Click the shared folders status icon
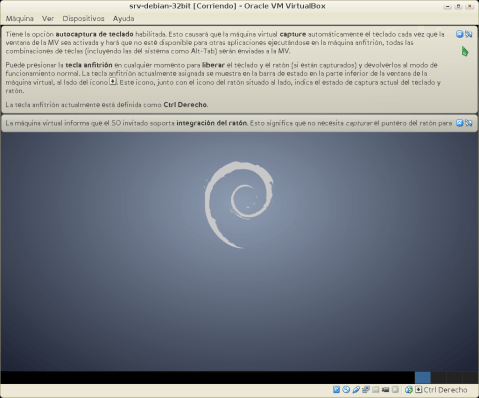The image size is (479, 398). [x=376, y=390]
